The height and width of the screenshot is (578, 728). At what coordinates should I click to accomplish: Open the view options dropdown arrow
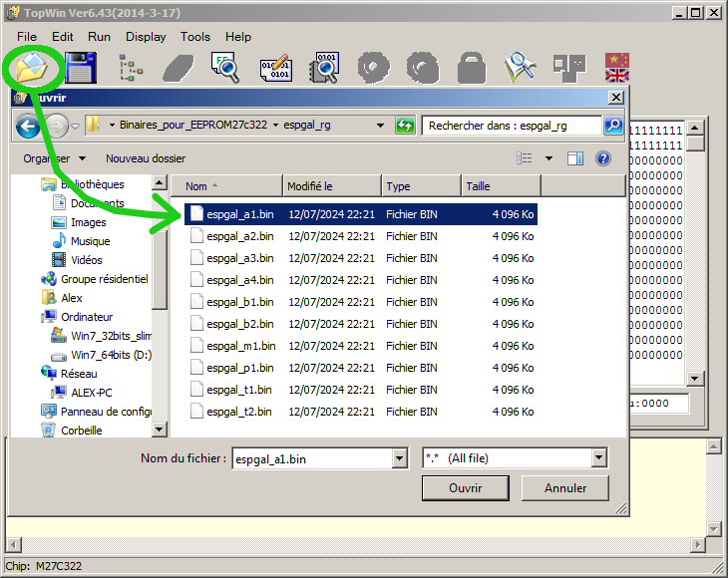pyautogui.click(x=548, y=158)
